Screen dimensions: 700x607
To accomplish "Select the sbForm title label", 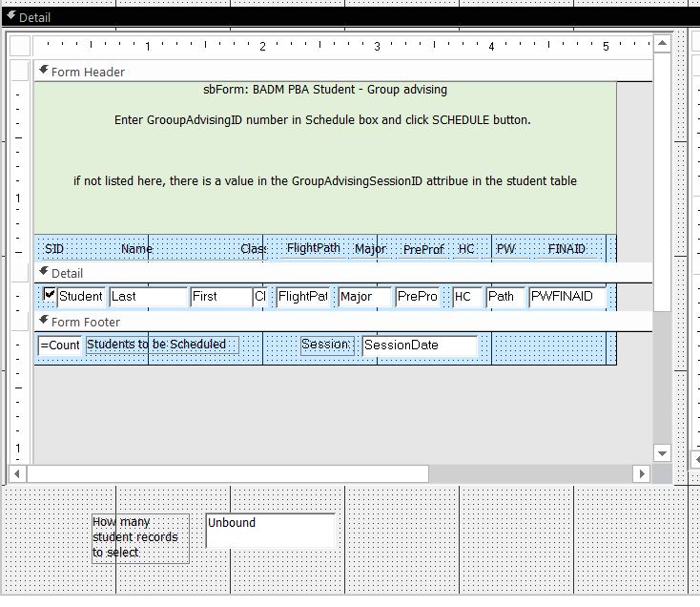I will (x=325, y=90).
